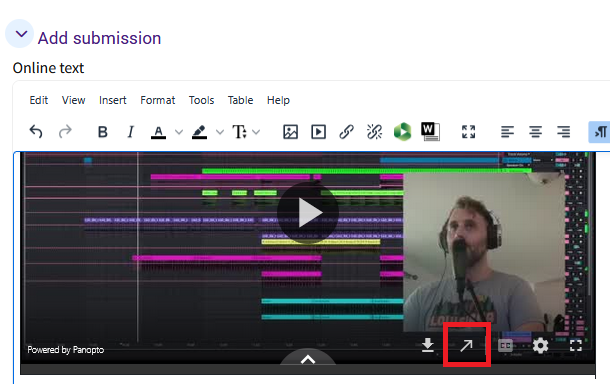Image resolution: width=610 pixels, height=384 pixels.
Task: Click the Word import icon
Action: 430,132
